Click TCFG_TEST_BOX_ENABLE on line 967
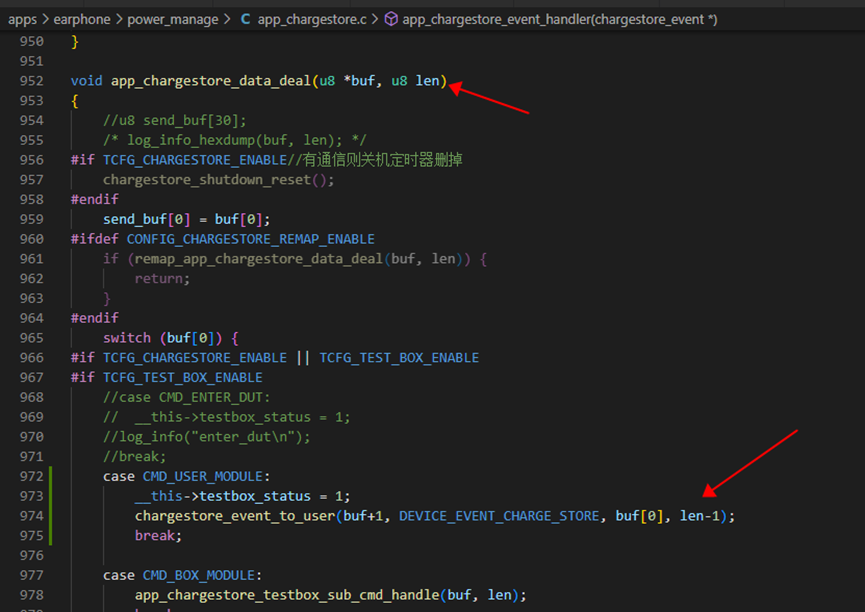 tap(183, 377)
